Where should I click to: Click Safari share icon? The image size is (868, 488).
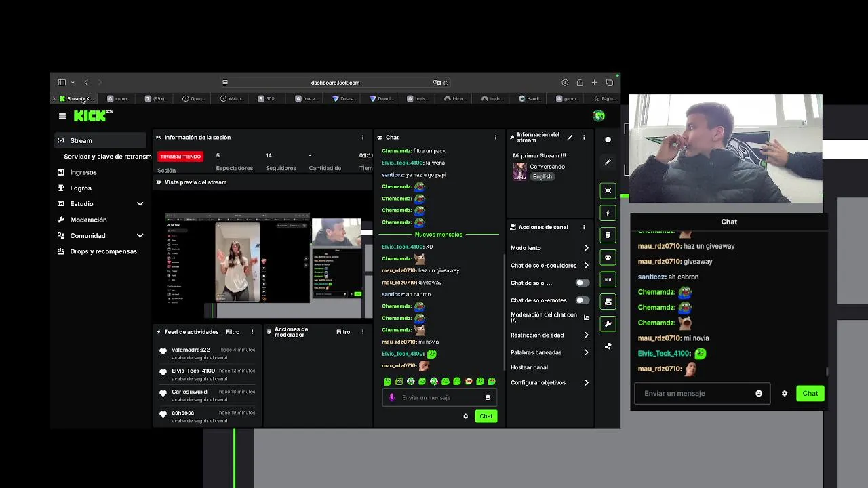[580, 83]
